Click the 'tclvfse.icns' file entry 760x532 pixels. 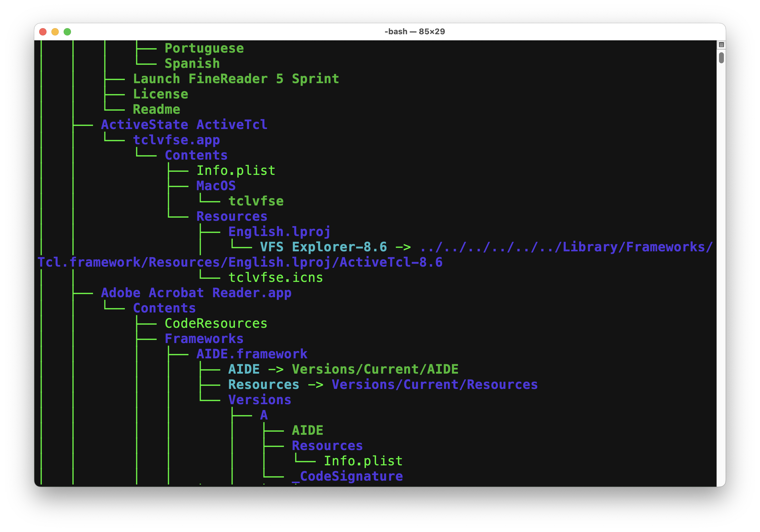(x=276, y=278)
